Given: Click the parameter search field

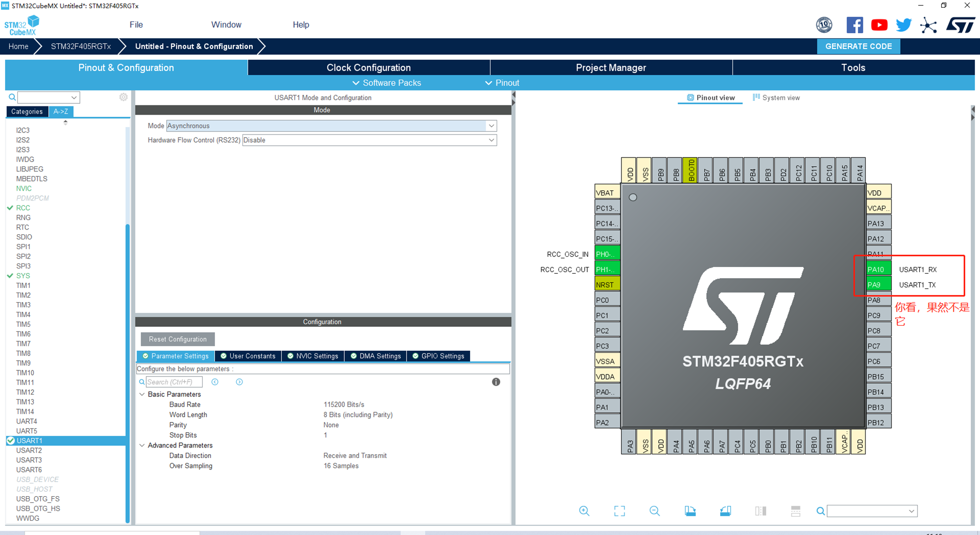Looking at the screenshot, I should coord(174,382).
